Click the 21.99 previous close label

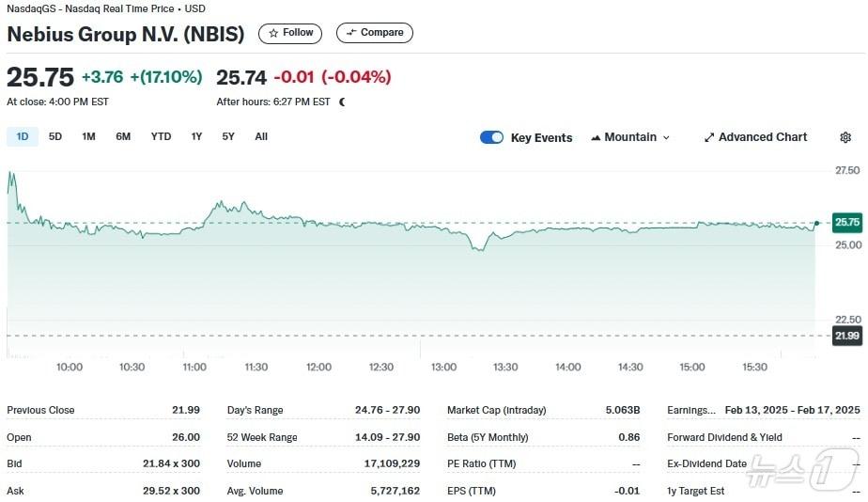pos(846,336)
